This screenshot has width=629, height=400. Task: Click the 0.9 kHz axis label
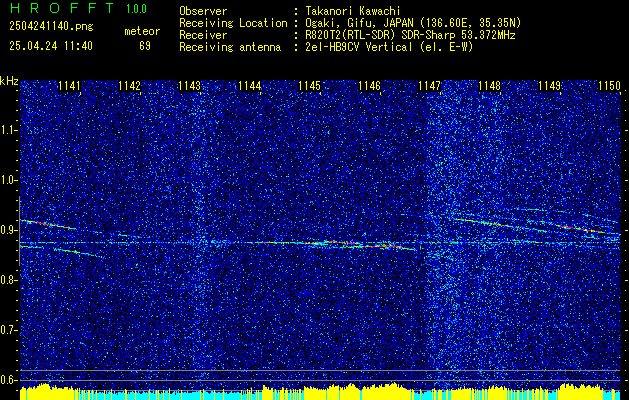click(x=8, y=230)
